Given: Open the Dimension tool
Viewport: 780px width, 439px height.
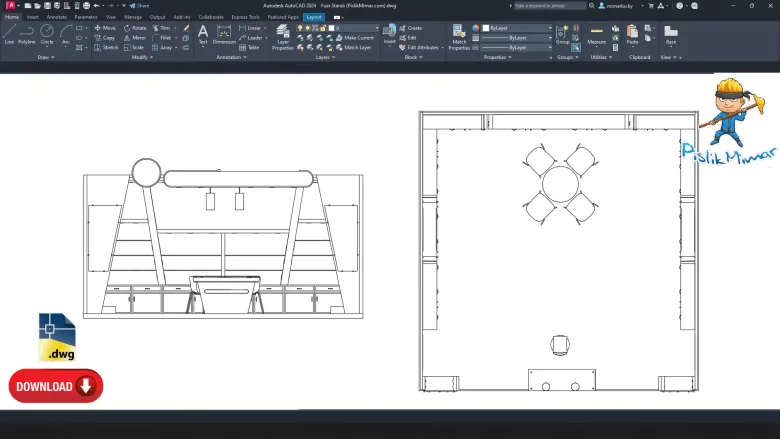Looking at the screenshot, I should click(x=224, y=34).
